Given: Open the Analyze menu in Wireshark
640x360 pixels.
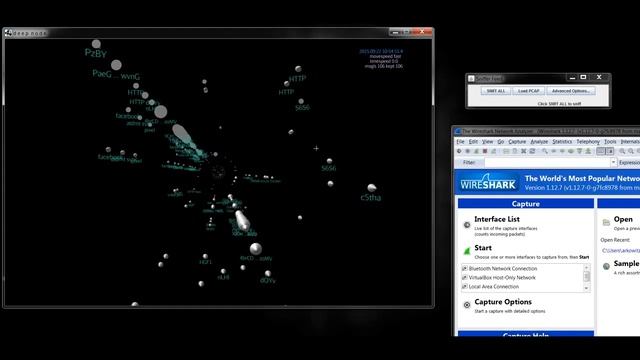Looking at the screenshot, I should click(x=539, y=142).
